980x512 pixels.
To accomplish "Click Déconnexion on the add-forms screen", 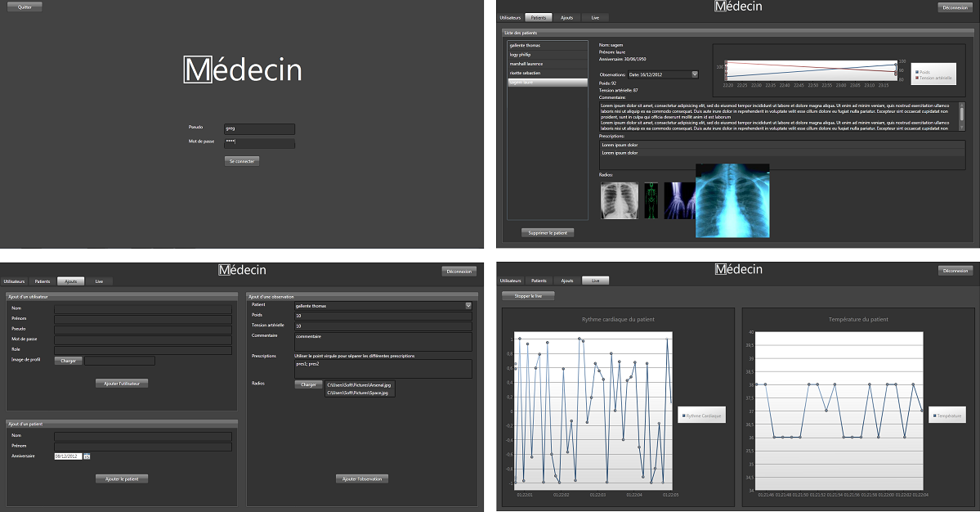I will pos(459,272).
